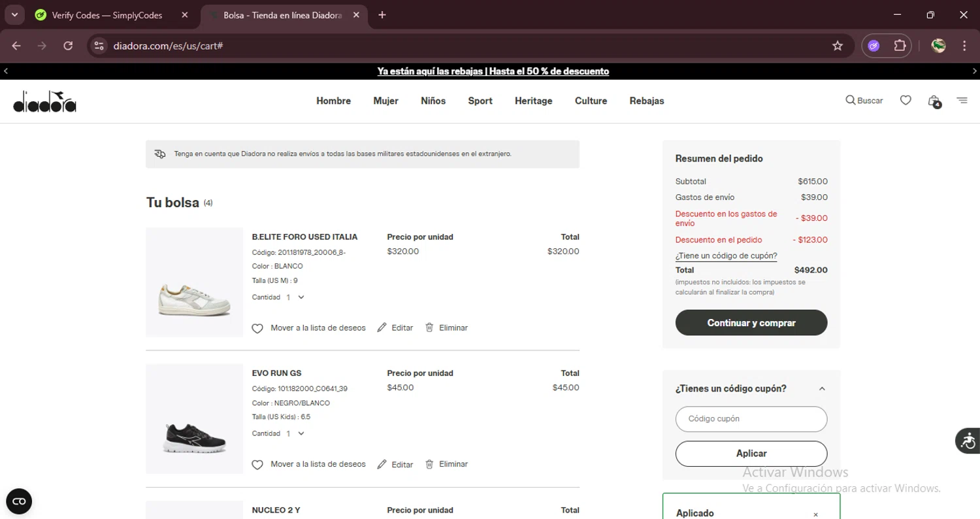Open the Diadora logo home link
Image resolution: width=980 pixels, height=519 pixels.
(x=44, y=102)
